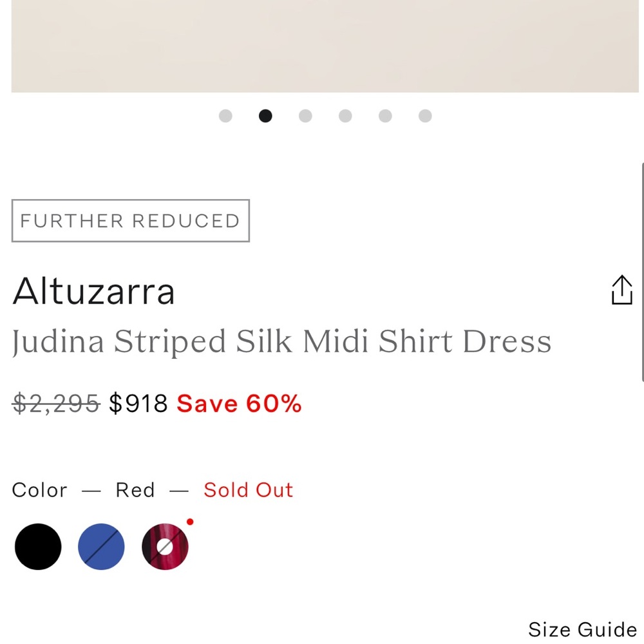This screenshot has width=644, height=644.
Task: Tap the Save 60% label
Action: point(239,403)
